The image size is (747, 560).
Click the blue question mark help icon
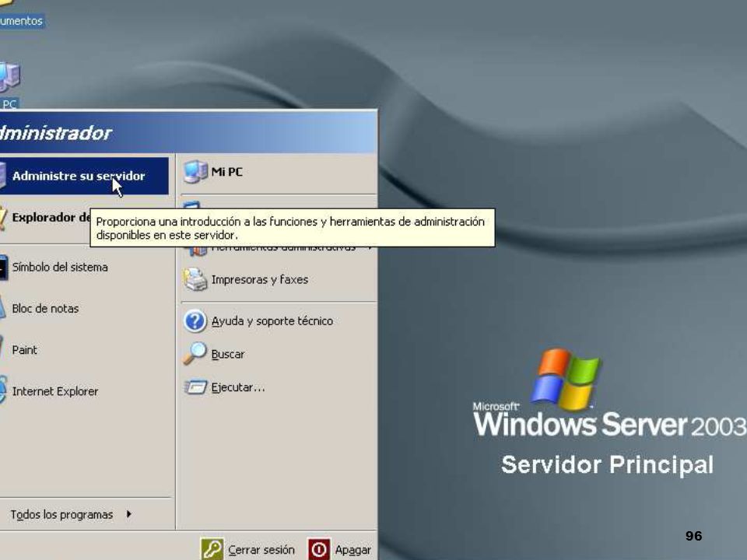(195, 321)
